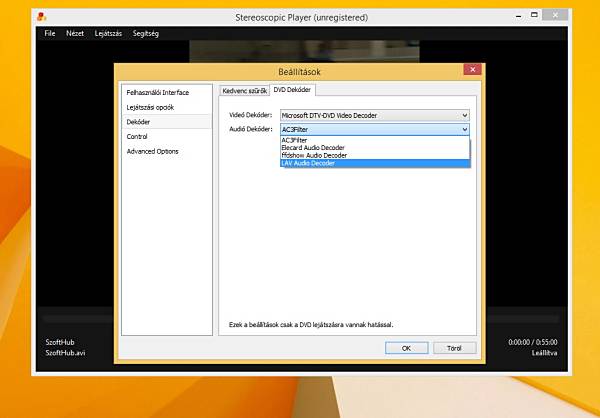
Task: Select ffdshow Audio Decoder option
Action: point(375,155)
